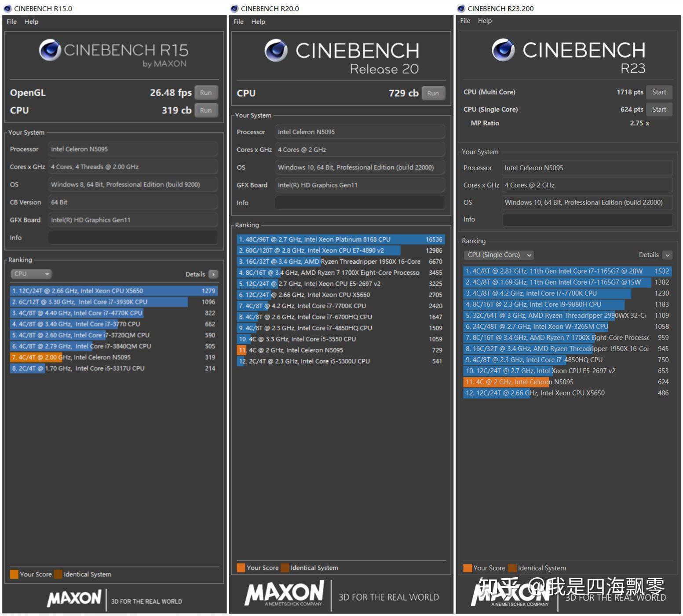This screenshot has height=616, width=683.
Task: Open the File menu in Cinebench R20
Action: (238, 22)
